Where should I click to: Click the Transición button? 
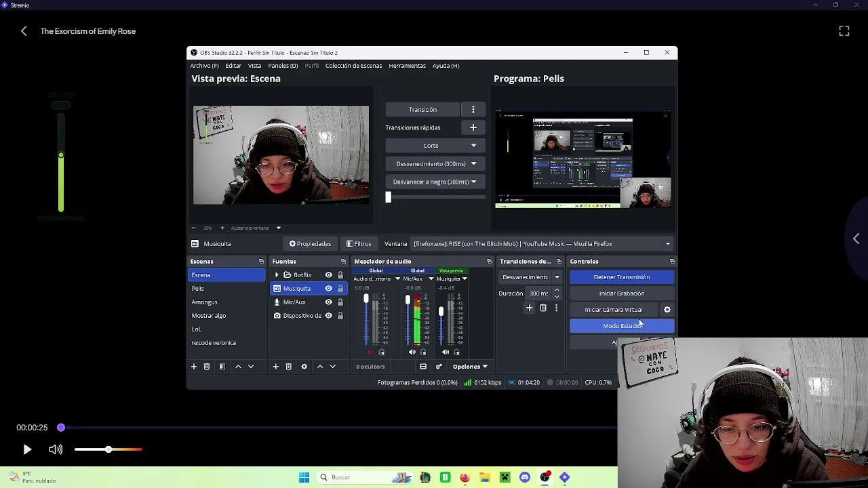(x=423, y=110)
